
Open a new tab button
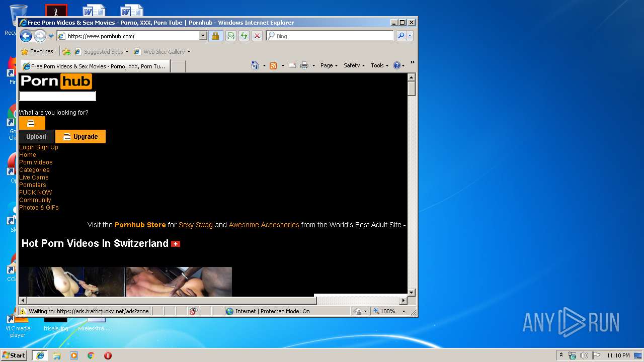click(178, 66)
